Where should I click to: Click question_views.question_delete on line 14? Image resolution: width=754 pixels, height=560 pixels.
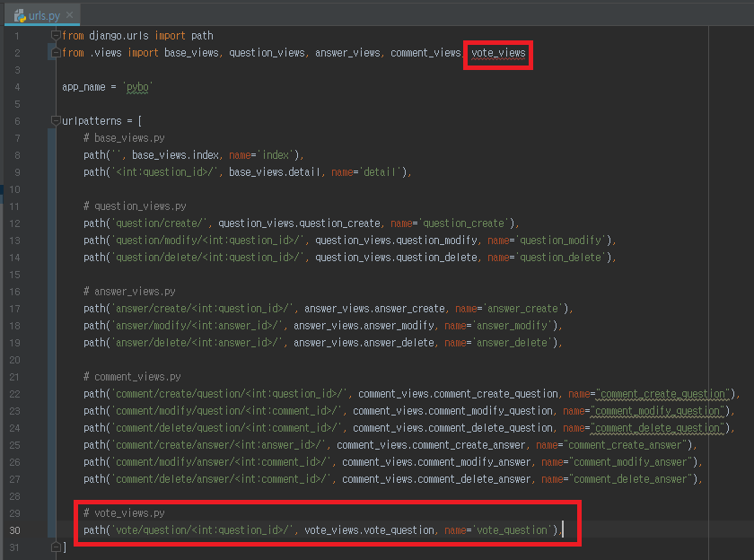tap(396, 258)
